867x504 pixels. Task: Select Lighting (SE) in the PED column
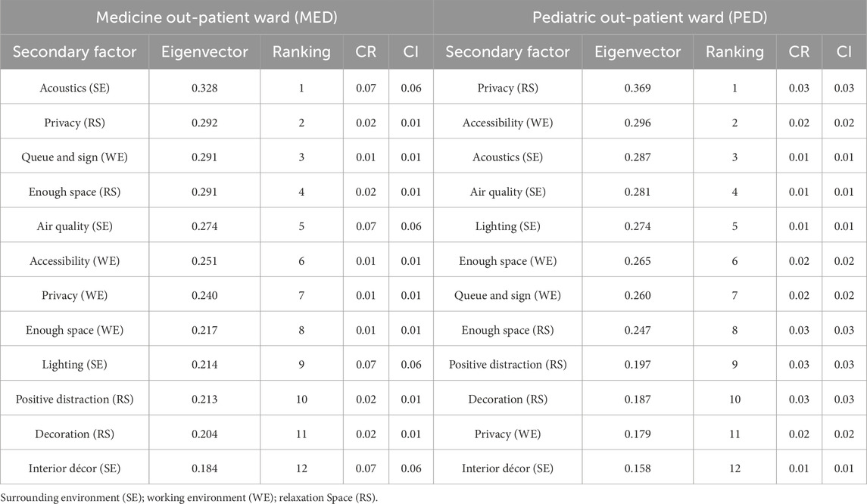tap(507, 226)
